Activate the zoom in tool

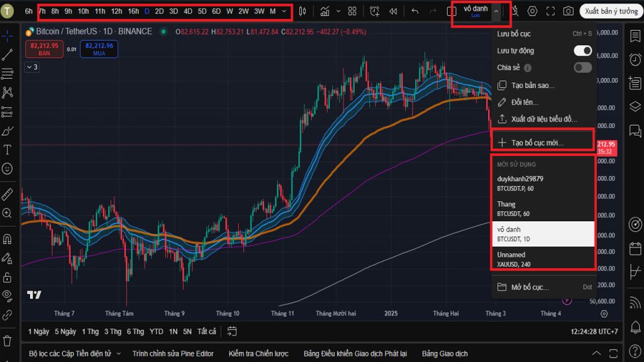click(8, 213)
